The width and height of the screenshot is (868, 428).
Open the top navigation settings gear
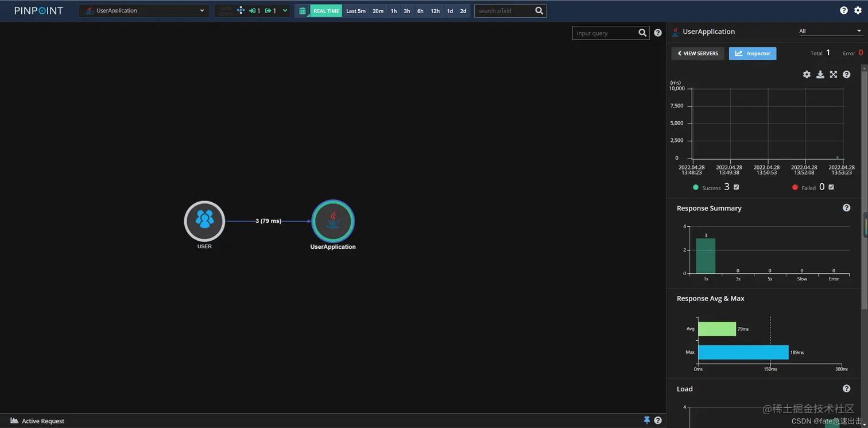click(x=858, y=10)
